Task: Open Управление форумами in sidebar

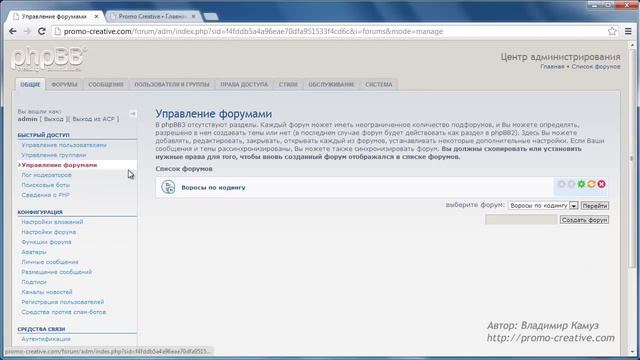Action: 59,165
